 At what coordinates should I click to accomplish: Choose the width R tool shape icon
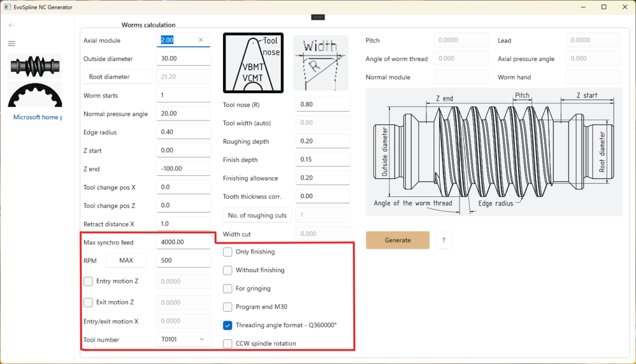tap(320, 63)
